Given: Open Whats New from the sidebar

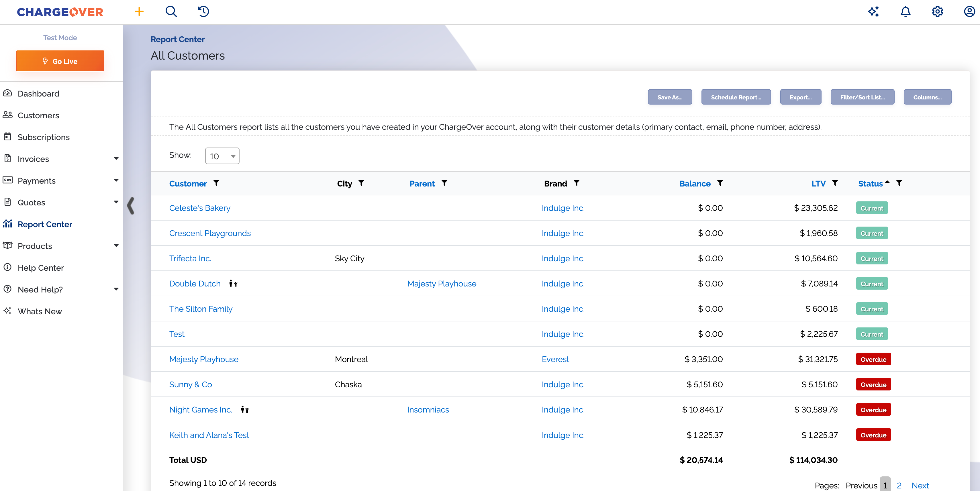Looking at the screenshot, I should pyautogui.click(x=40, y=311).
